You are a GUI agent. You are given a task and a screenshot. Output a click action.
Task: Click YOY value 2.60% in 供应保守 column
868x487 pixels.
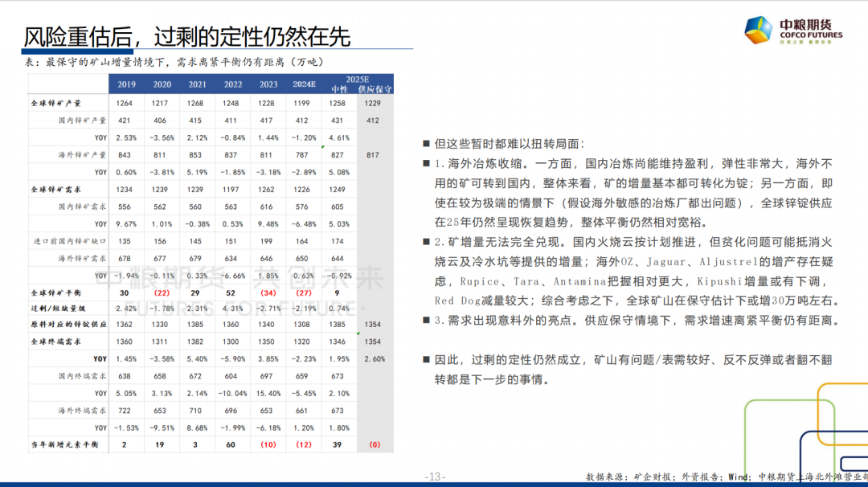(375, 359)
